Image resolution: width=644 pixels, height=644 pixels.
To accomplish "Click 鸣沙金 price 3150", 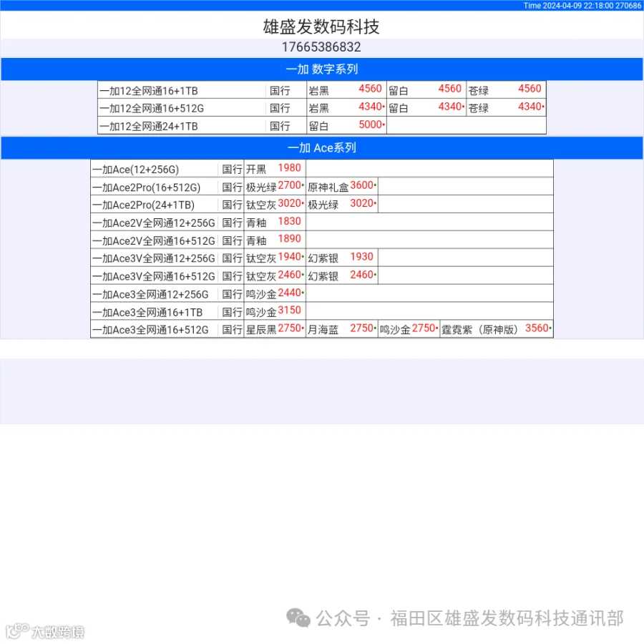I will pyautogui.click(x=290, y=311).
